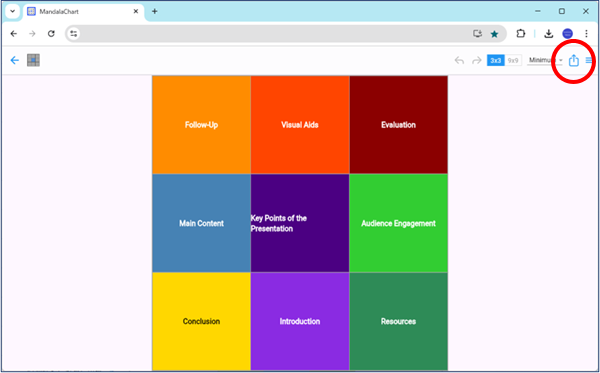Open a new browser tab

155,11
